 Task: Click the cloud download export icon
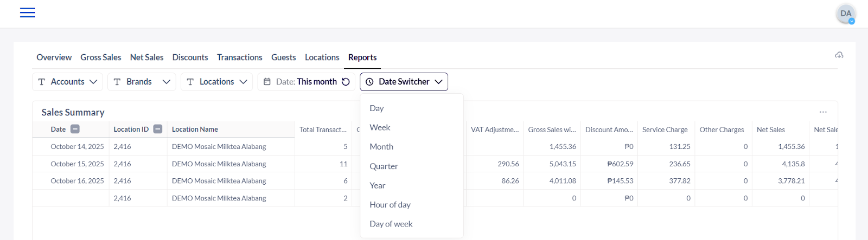tap(839, 55)
